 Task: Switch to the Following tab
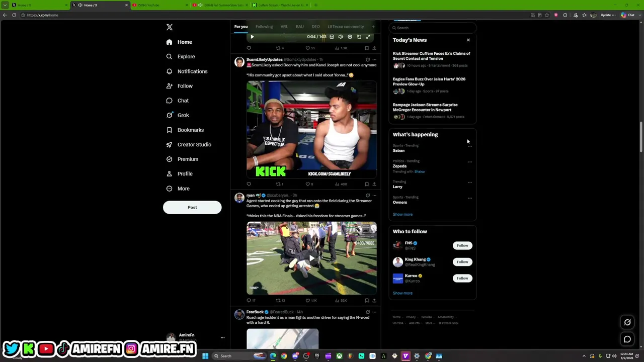pos(264,27)
